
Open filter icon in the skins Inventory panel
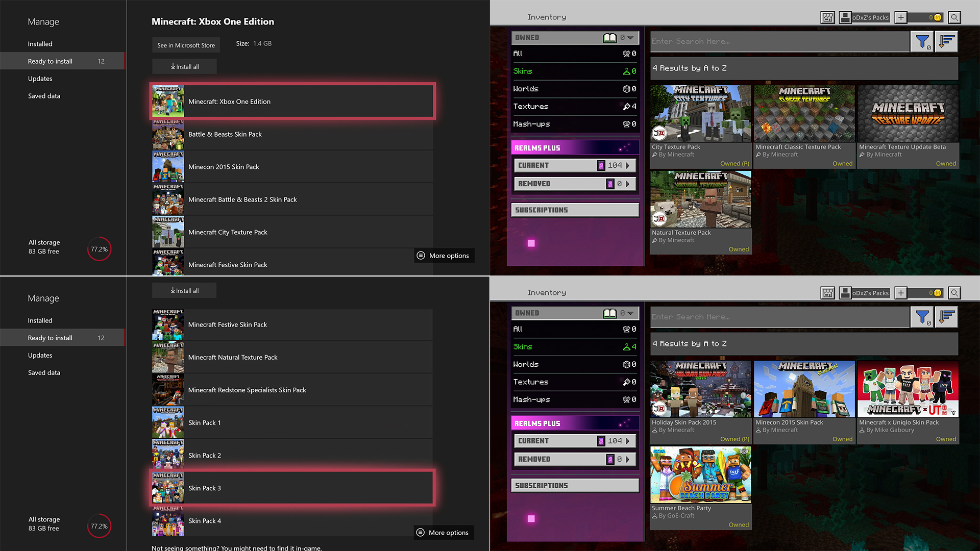(922, 317)
